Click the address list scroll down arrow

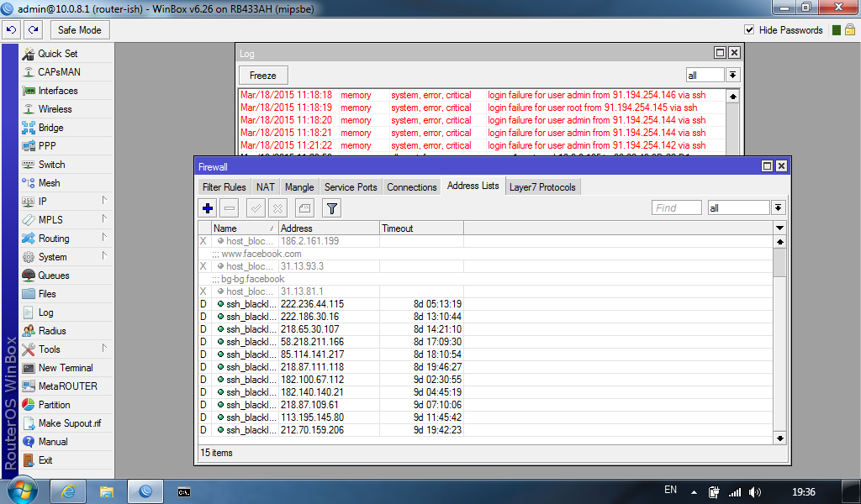(x=779, y=438)
